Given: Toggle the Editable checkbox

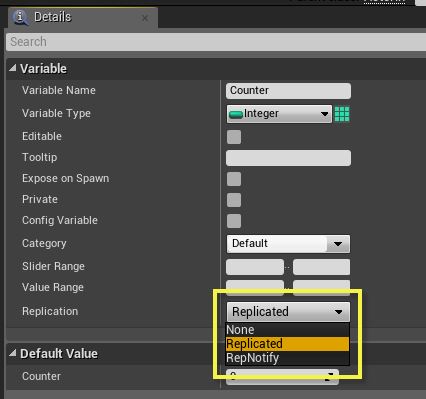Looking at the screenshot, I should coord(234,137).
